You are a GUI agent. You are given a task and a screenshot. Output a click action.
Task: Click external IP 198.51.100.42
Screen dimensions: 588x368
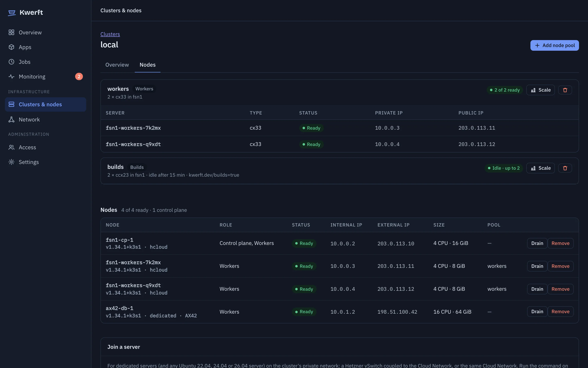coord(397,312)
